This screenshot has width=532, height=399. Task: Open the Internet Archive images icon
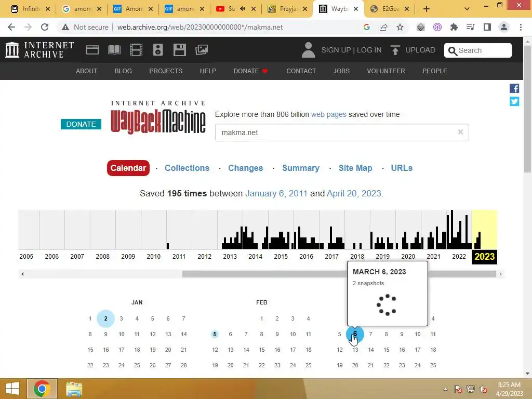(202, 50)
